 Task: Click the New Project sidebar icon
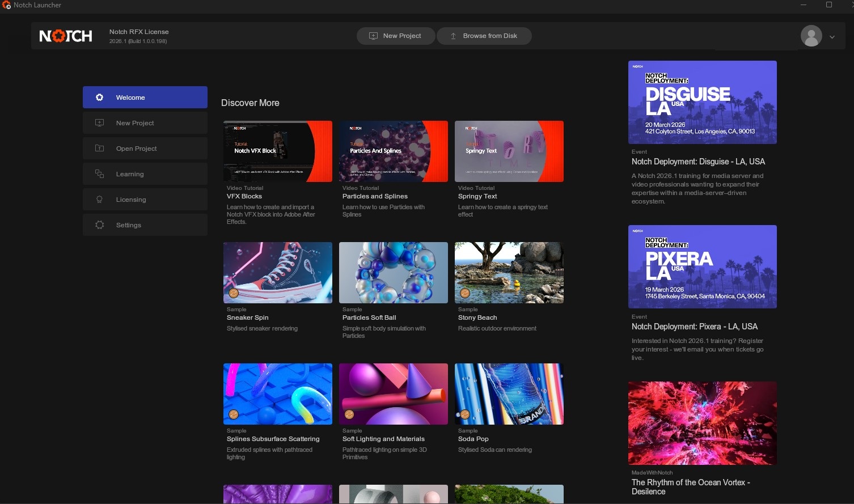pyautogui.click(x=100, y=123)
